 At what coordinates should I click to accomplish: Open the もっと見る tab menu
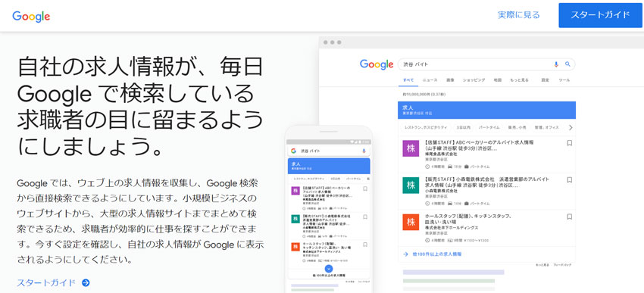[519, 80]
